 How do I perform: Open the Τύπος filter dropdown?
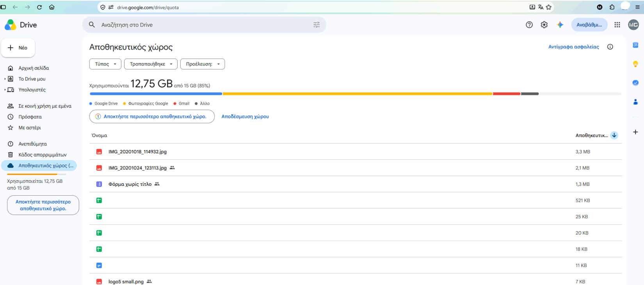click(105, 64)
